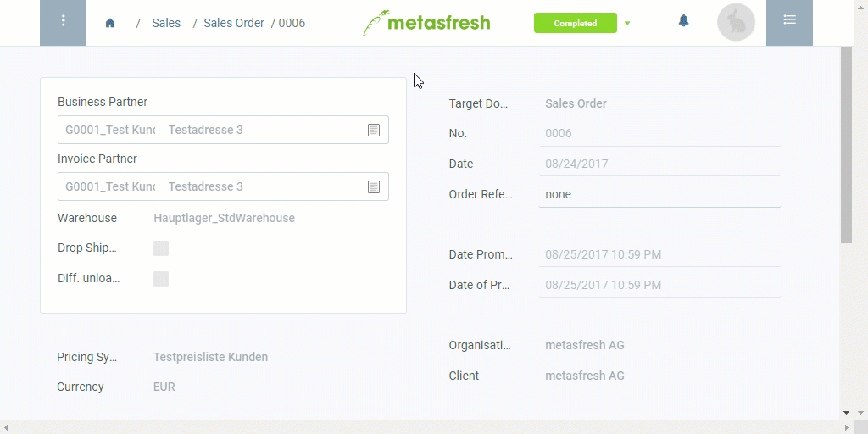Screen dimensions: 868x434
Task: Open the Currency EUR dropdown
Action: point(164,387)
